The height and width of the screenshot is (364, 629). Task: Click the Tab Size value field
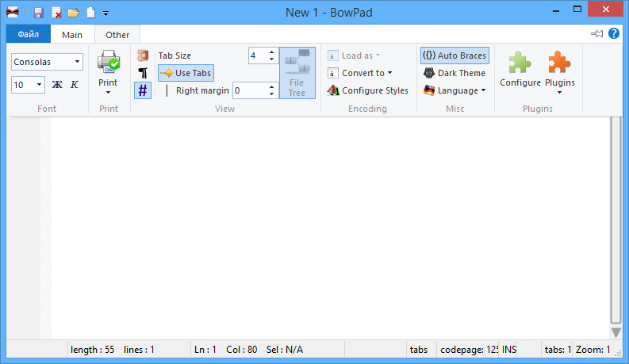click(x=258, y=56)
